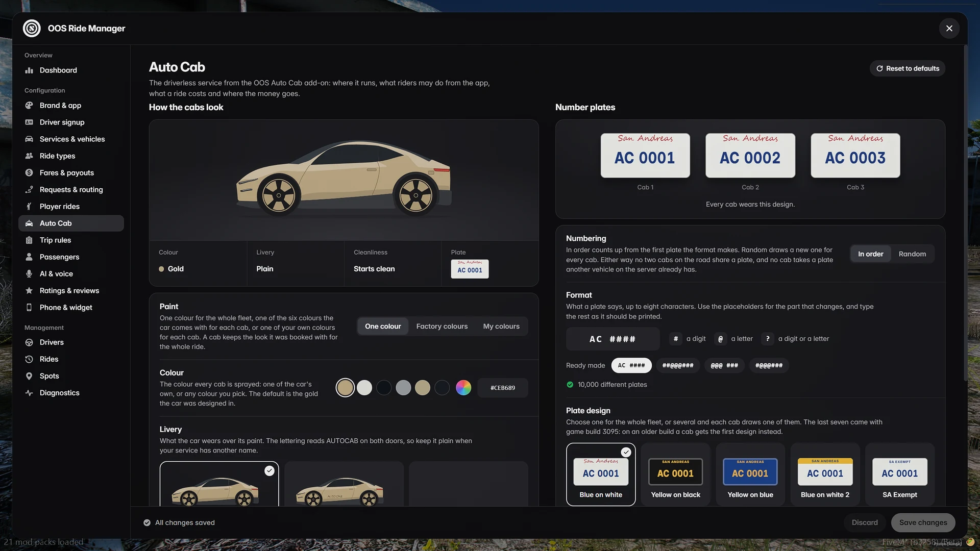Choose the SA Exempt plate design
980x551 pixels.
tap(900, 474)
